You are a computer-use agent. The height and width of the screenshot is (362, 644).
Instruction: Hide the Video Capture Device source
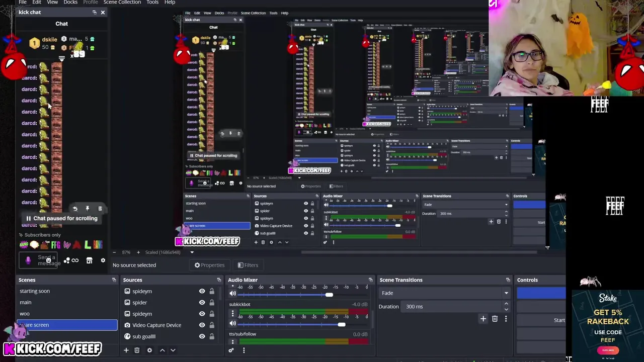click(x=202, y=325)
